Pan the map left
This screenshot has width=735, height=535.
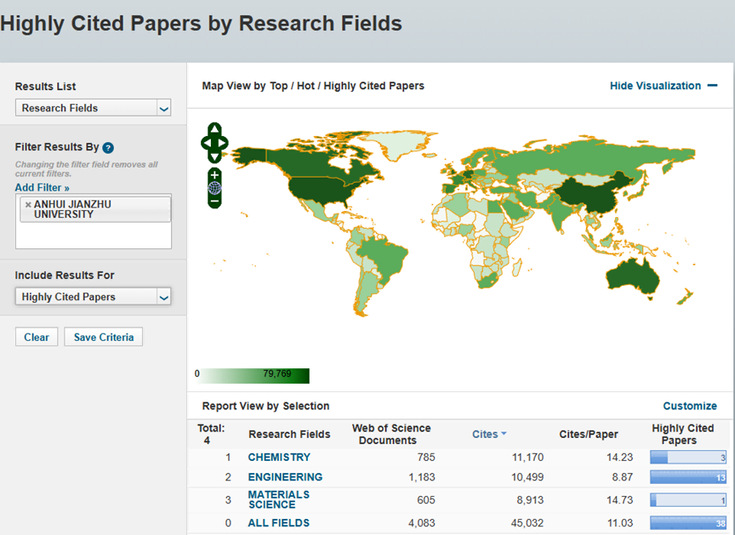point(205,143)
